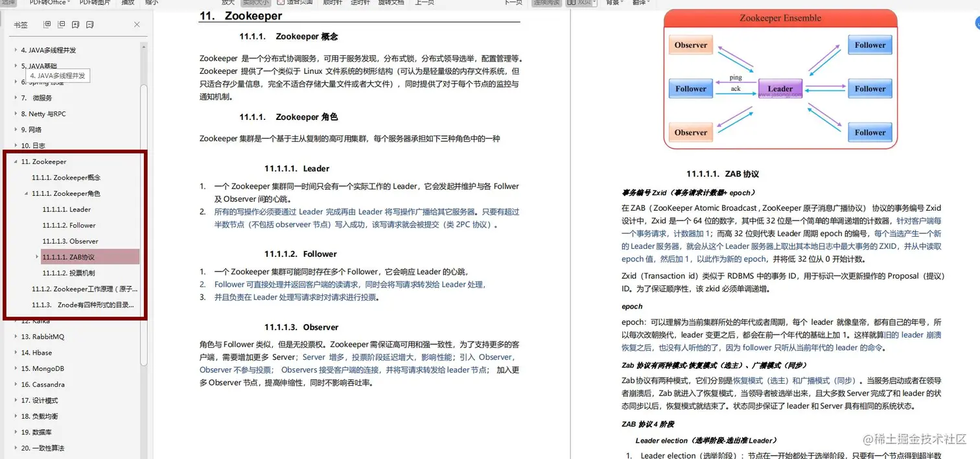
Task: Click the Leader node in Zookeeper Ensemble diagram
Action: point(780,88)
